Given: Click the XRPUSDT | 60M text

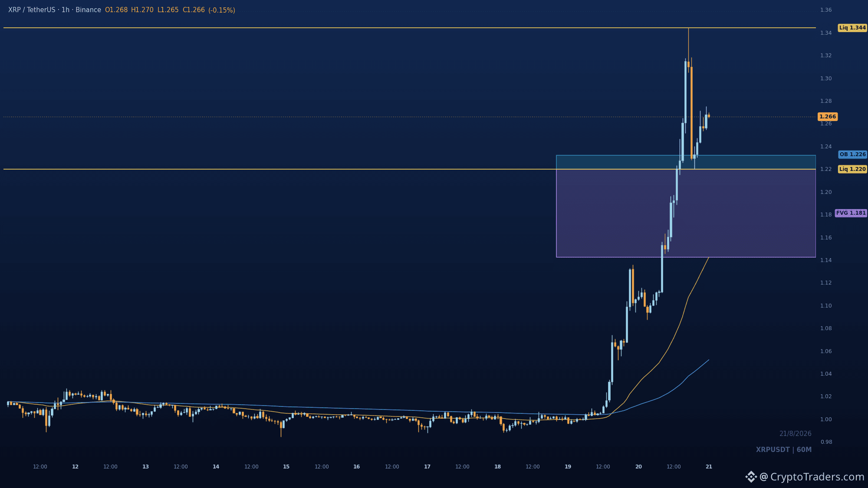Looking at the screenshot, I should (x=784, y=450).
